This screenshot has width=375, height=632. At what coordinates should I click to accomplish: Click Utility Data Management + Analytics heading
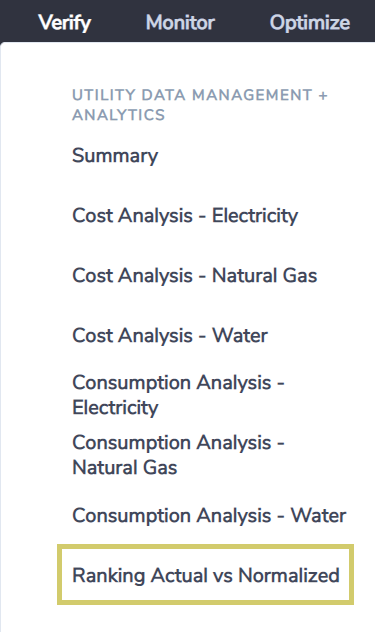coord(200,105)
